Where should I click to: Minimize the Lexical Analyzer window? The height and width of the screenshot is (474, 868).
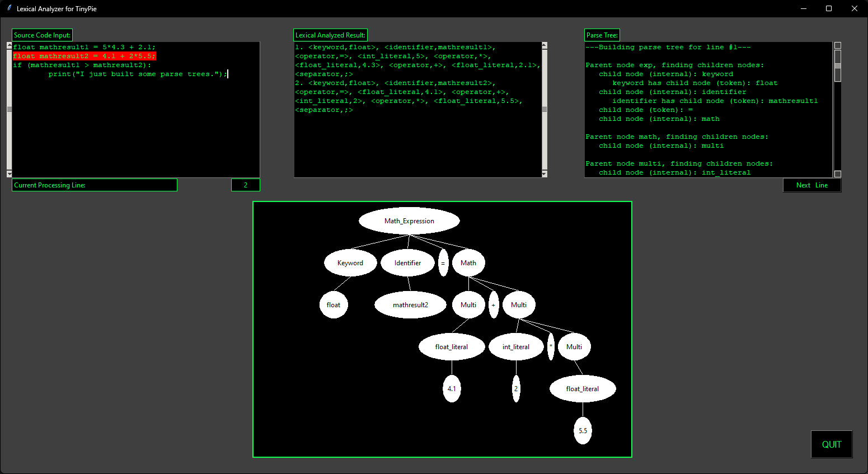pos(804,8)
